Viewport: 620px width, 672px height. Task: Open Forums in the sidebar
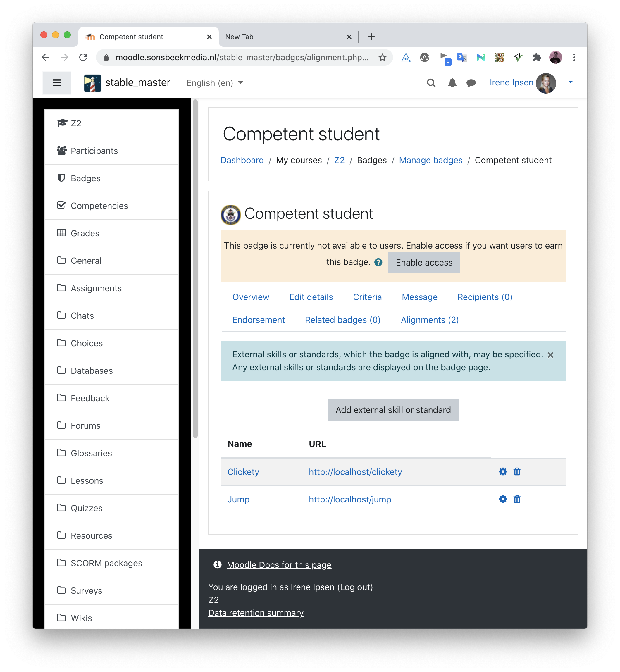coord(111,426)
